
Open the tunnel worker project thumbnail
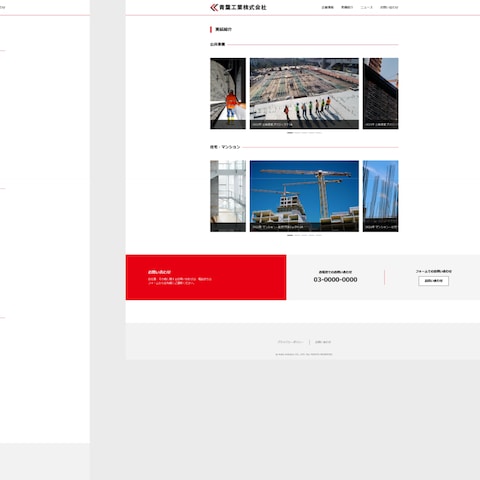click(x=228, y=93)
